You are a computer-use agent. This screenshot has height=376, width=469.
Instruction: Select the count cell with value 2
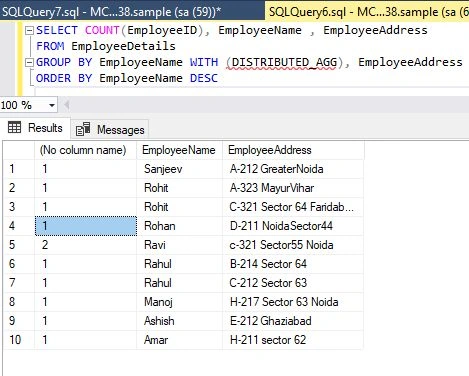pyautogui.click(x=86, y=245)
